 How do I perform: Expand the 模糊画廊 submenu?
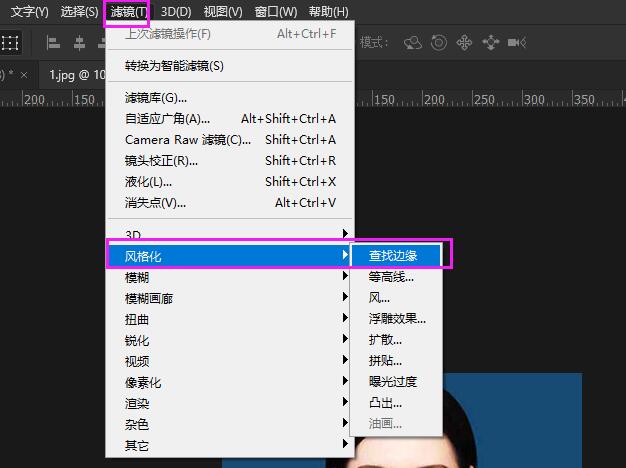click(x=230, y=298)
